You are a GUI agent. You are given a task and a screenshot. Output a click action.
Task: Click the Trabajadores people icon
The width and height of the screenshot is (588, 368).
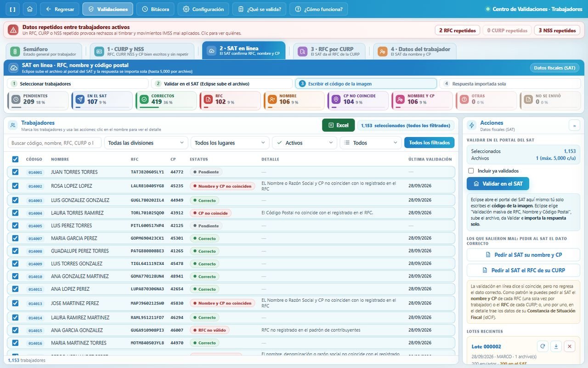(13, 125)
